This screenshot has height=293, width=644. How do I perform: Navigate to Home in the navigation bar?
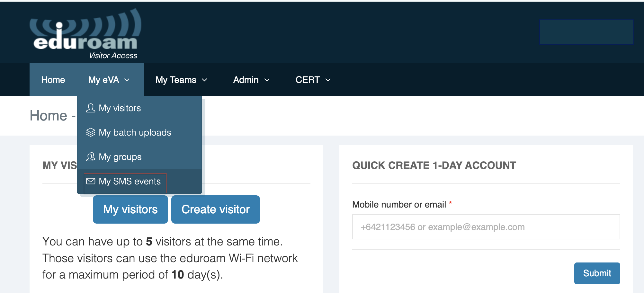pyautogui.click(x=53, y=80)
